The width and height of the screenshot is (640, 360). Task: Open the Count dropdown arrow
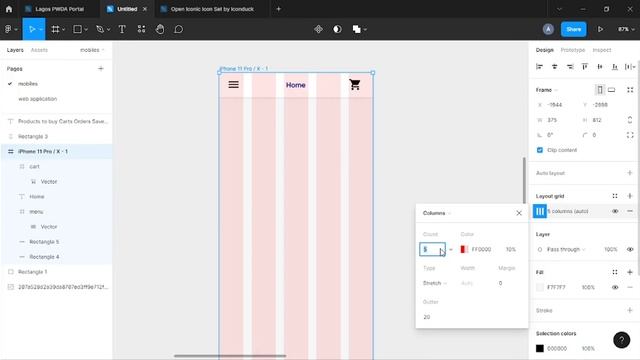[451, 249]
